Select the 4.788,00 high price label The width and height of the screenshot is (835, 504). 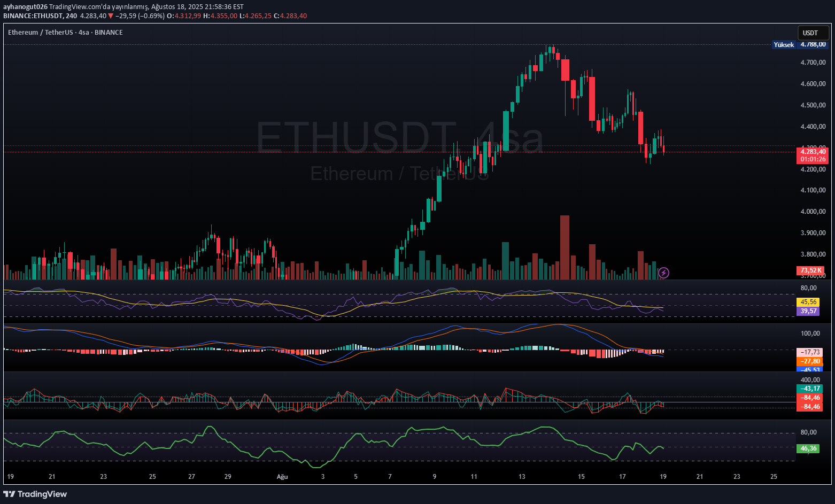[813, 45]
